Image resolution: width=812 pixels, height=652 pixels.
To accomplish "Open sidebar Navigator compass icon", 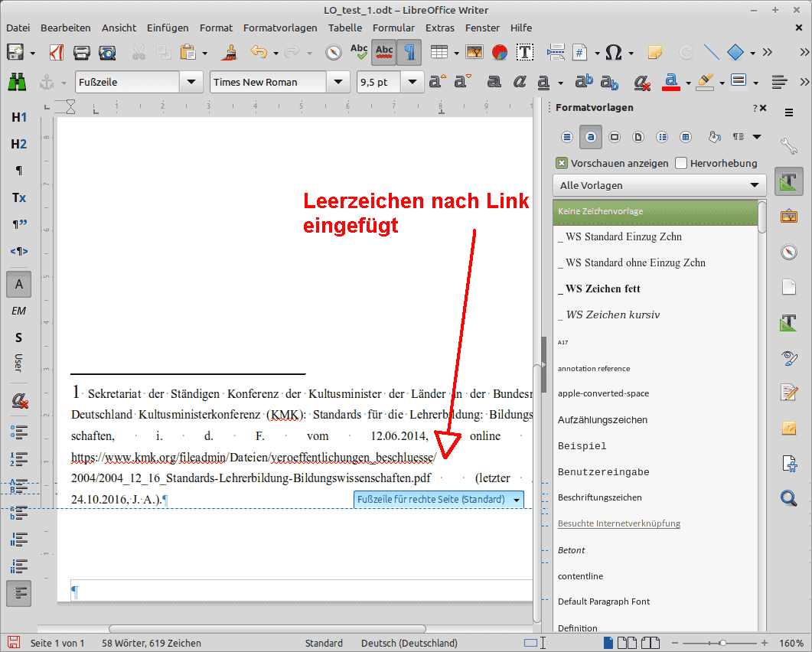I will 789,252.
